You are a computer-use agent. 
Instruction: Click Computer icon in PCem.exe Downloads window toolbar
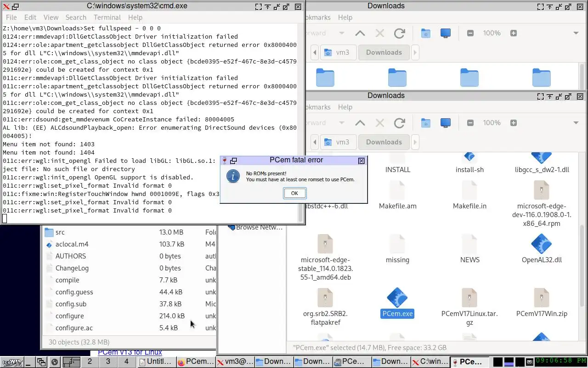pos(445,123)
